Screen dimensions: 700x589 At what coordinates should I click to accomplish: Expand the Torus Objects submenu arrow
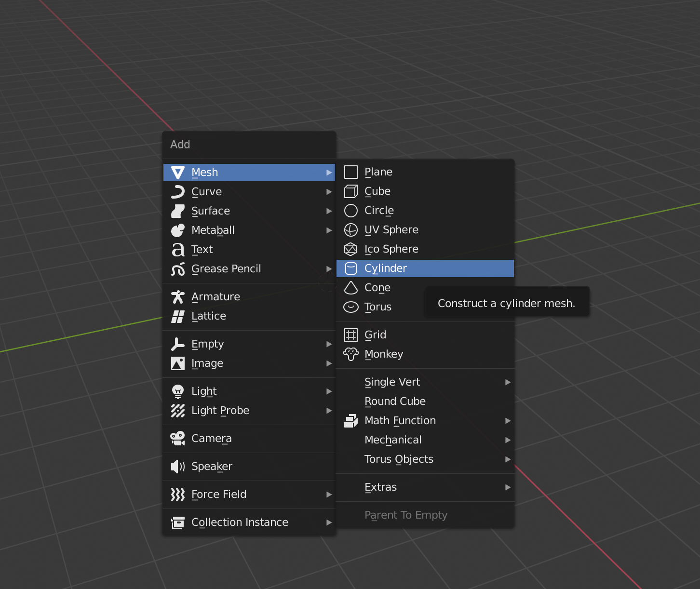pos(508,459)
